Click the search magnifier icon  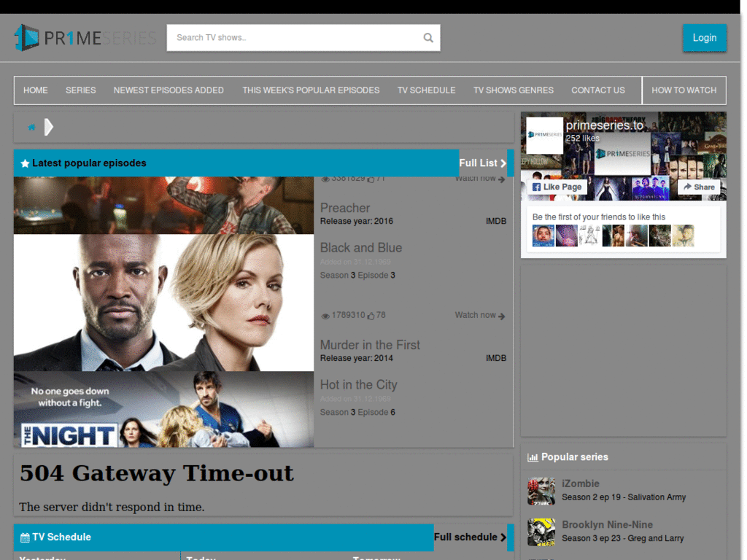point(427,38)
